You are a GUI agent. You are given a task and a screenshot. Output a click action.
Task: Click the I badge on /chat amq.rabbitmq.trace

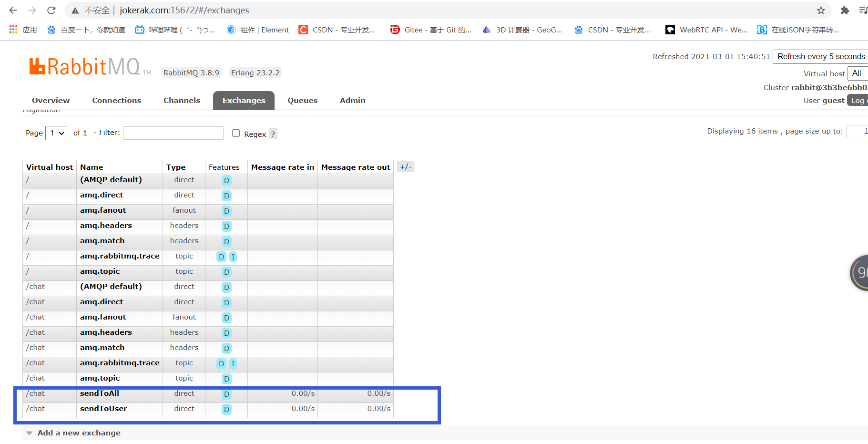[x=233, y=363]
